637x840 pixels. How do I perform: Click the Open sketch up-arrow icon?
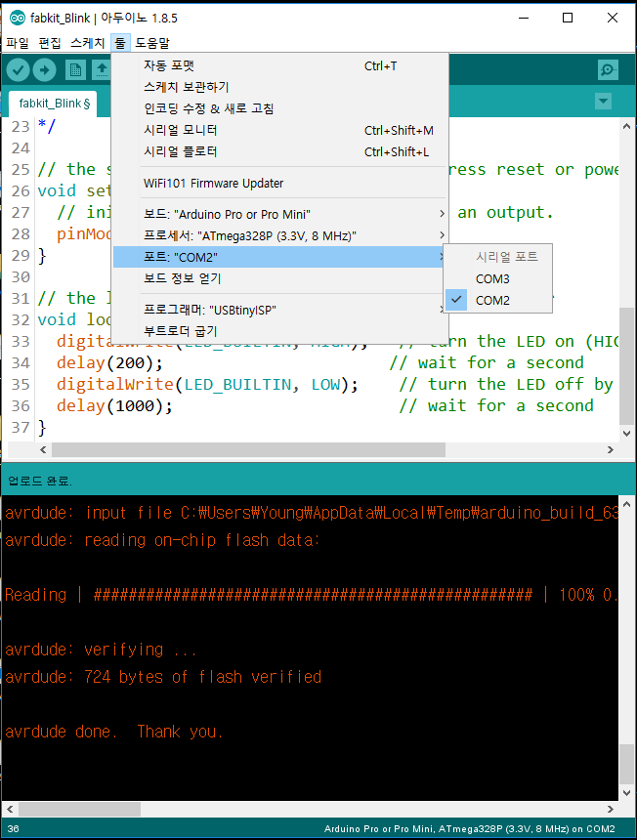coord(102,70)
